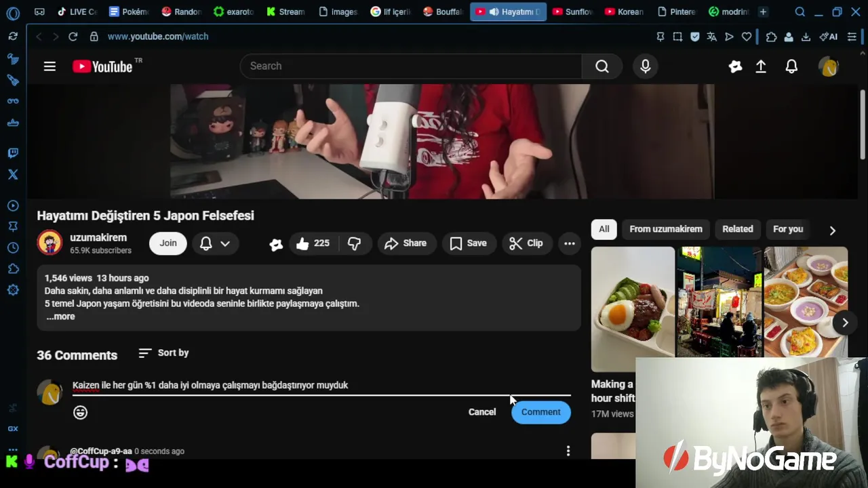Open the AI assistant toolbar button

coord(828,37)
